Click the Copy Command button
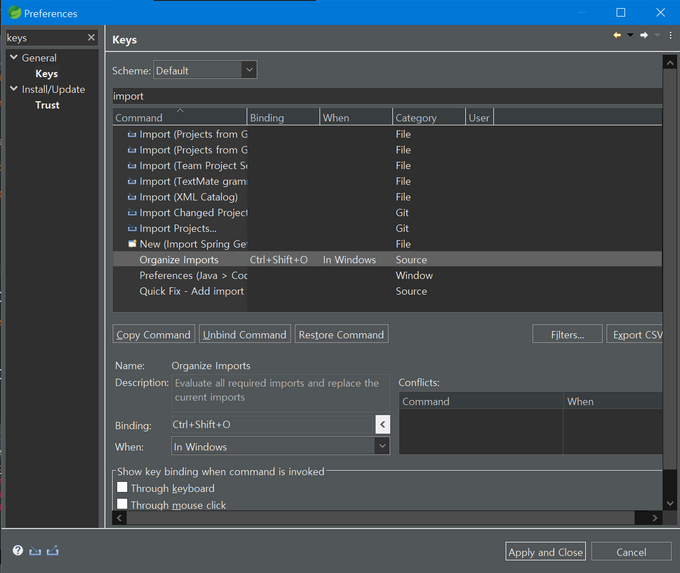 pyautogui.click(x=154, y=334)
